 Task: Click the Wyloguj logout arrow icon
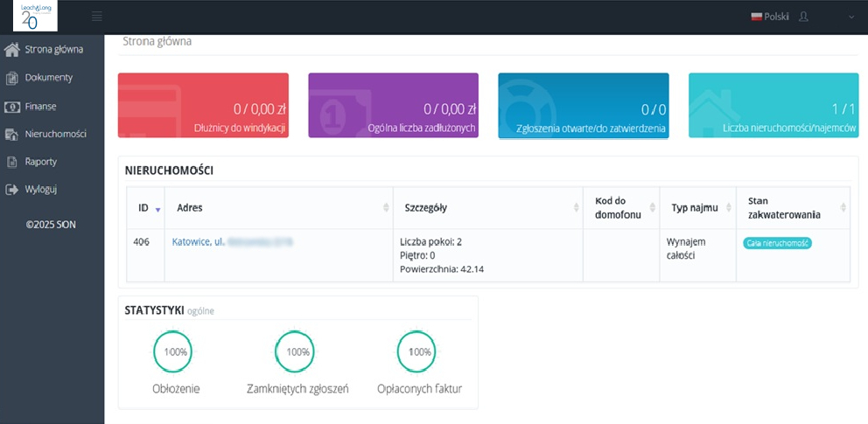(x=12, y=189)
